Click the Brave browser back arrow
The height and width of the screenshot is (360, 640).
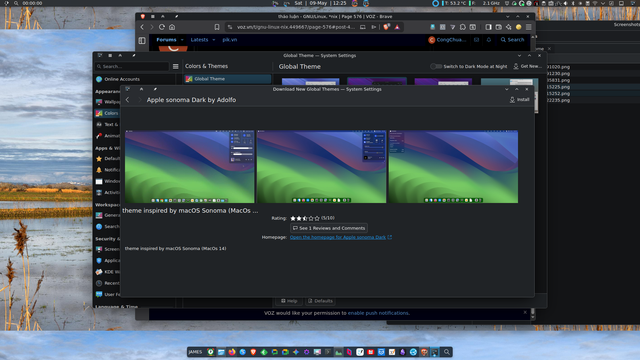point(142,27)
